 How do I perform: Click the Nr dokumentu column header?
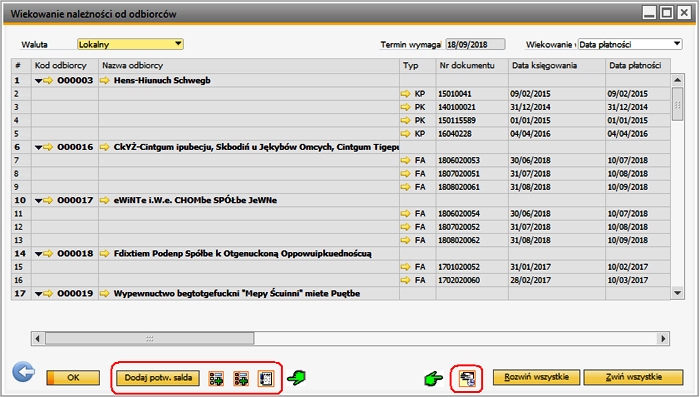point(472,66)
